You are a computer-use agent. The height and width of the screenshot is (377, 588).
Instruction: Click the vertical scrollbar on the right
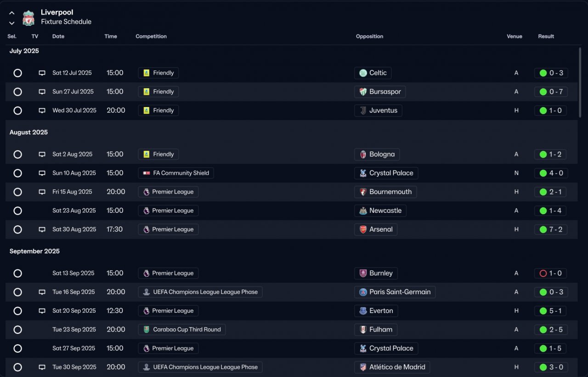(580, 82)
